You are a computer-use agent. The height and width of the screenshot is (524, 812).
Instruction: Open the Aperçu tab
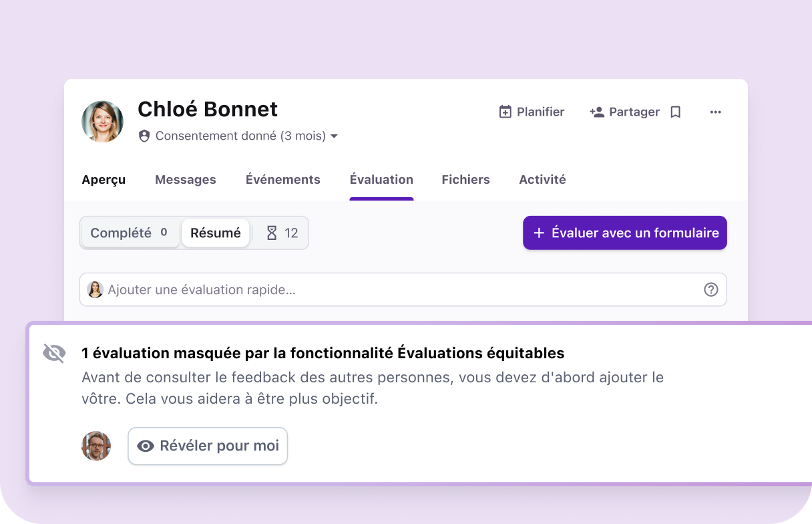click(104, 180)
